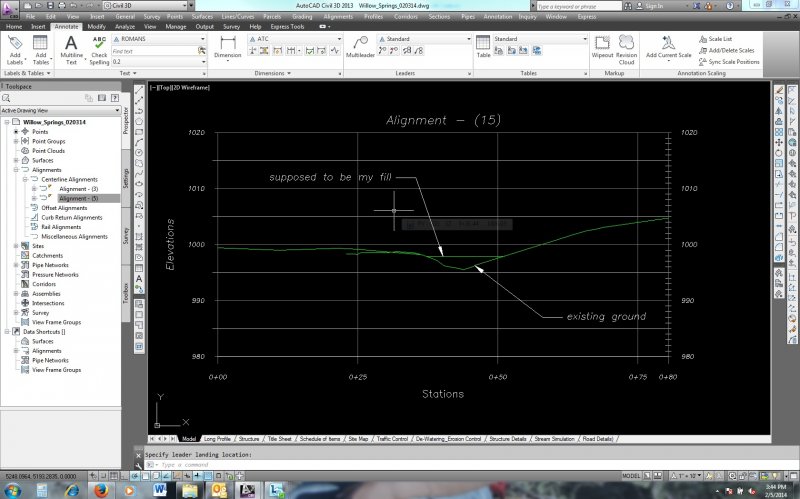Viewport: 800px width, 499px height.
Task: Open Firefox from the taskbar
Action: click(x=101, y=491)
